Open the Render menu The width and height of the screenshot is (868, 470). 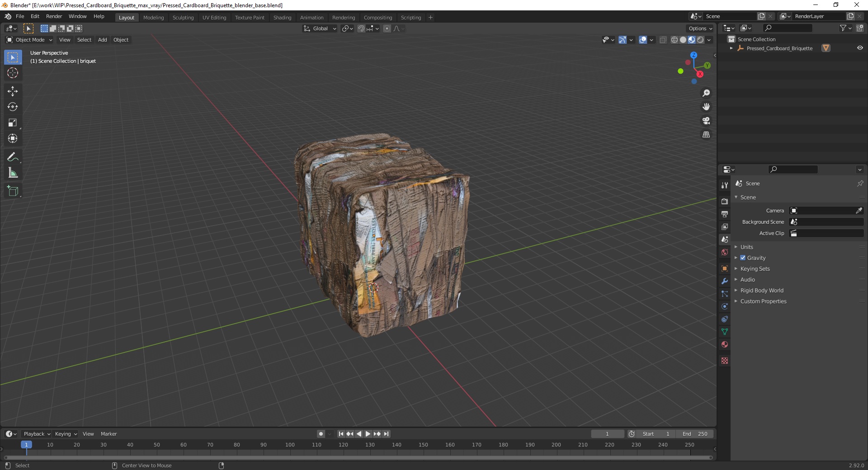(x=54, y=16)
